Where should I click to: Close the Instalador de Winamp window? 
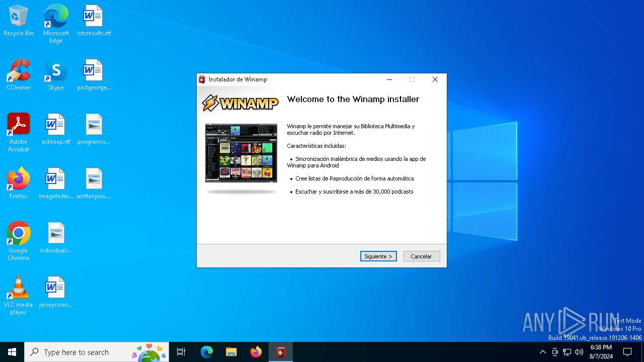(435, 79)
